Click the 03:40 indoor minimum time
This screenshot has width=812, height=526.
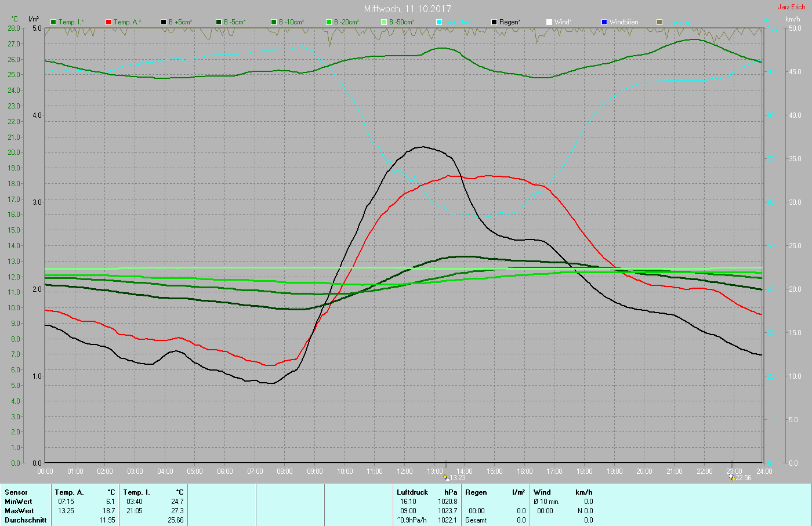(x=135, y=502)
